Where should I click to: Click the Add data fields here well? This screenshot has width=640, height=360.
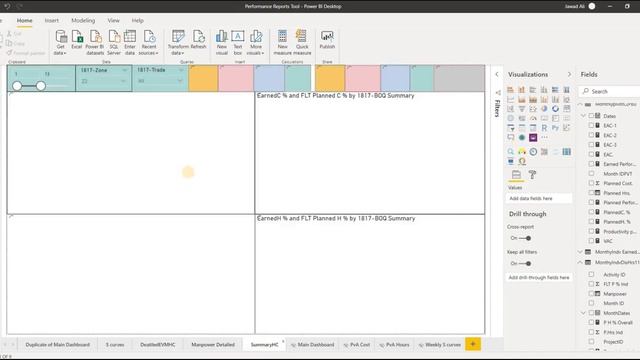coord(539,198)
